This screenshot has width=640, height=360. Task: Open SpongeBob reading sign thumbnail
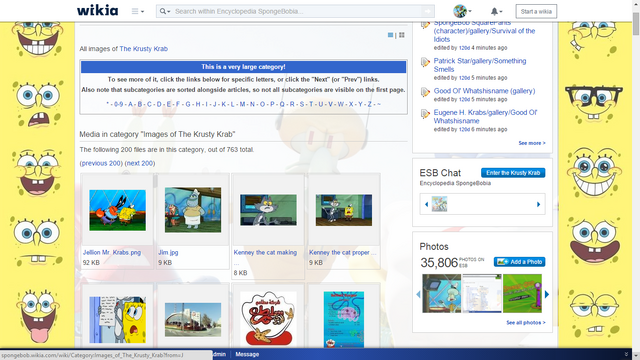(x=118, y=320)
